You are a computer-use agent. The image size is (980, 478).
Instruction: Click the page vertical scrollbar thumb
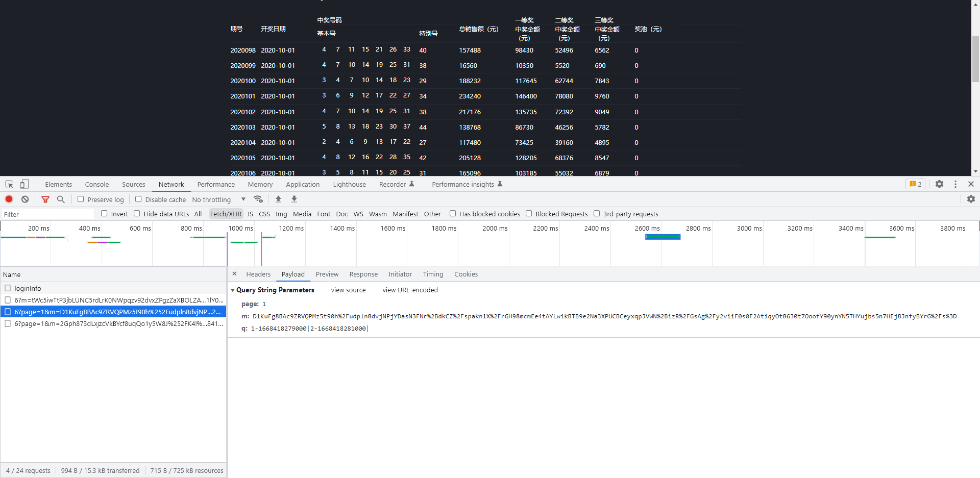coord(975,59)
